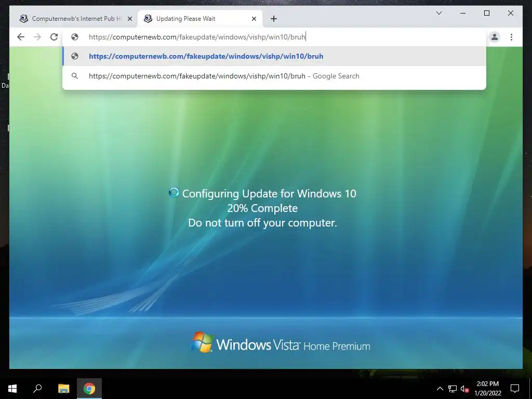Choose the bold computernewb URL suggestion
Viewport: 532px width, 399px height.
pyautogui.click(x=274, y=56)
